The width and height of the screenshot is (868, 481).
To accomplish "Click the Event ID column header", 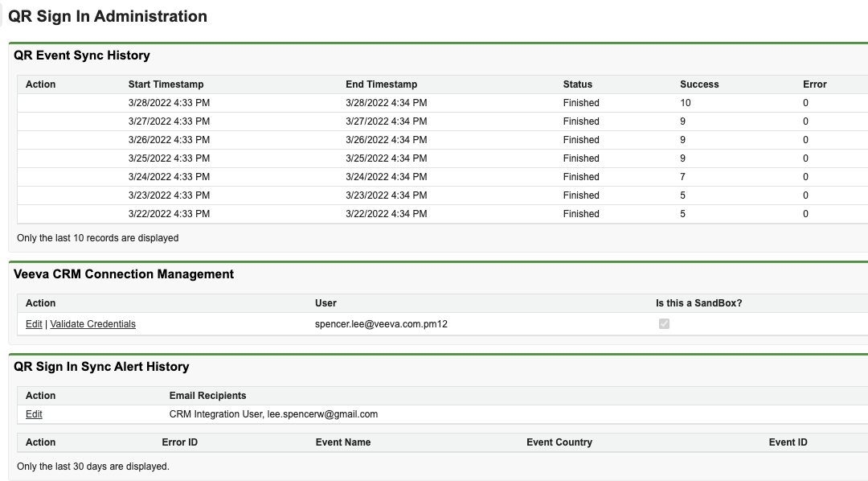I will click(788, 442).
